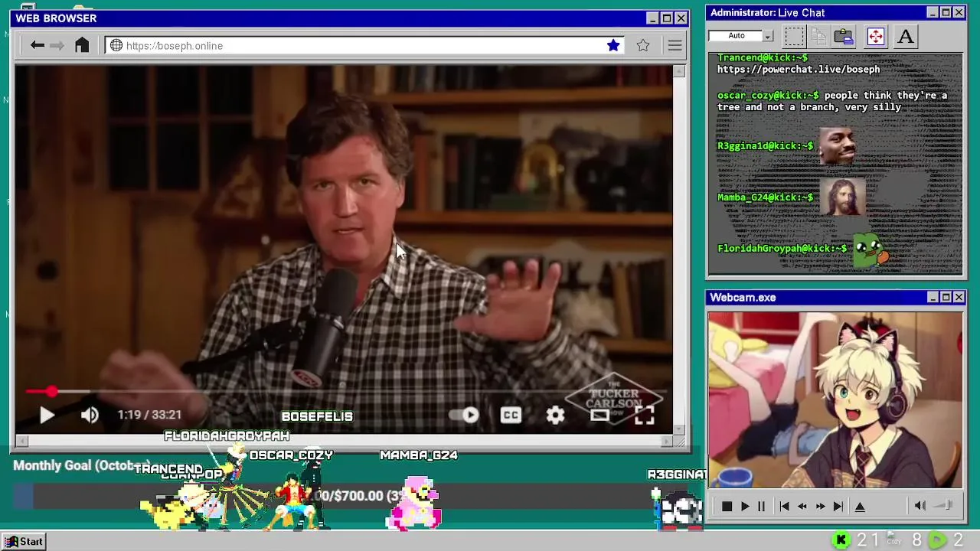Click the outlined favorites star icon
The width and height of the screenshot is (980, 551).
pos(643,46)
